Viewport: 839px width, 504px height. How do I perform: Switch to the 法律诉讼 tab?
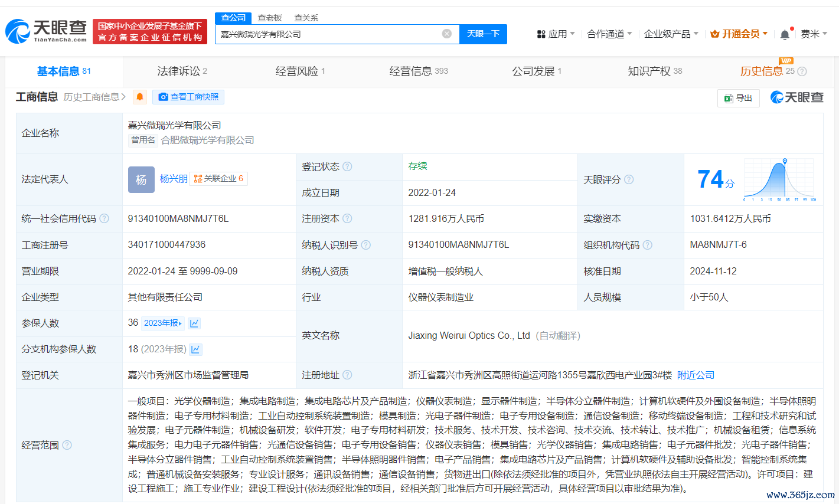[x=182, y=71]
